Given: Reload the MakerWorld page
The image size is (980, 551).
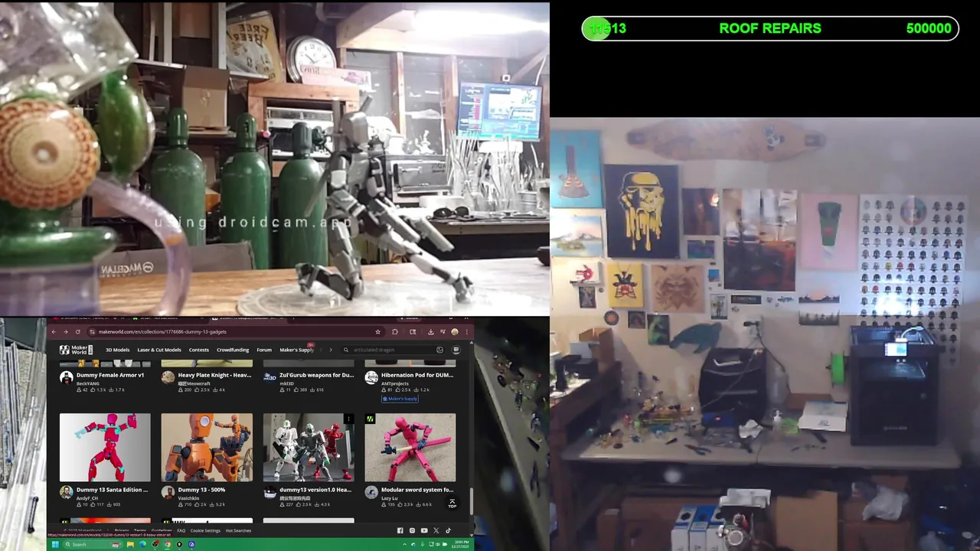Looking at the screenshot, I should [x=78, y=332].
